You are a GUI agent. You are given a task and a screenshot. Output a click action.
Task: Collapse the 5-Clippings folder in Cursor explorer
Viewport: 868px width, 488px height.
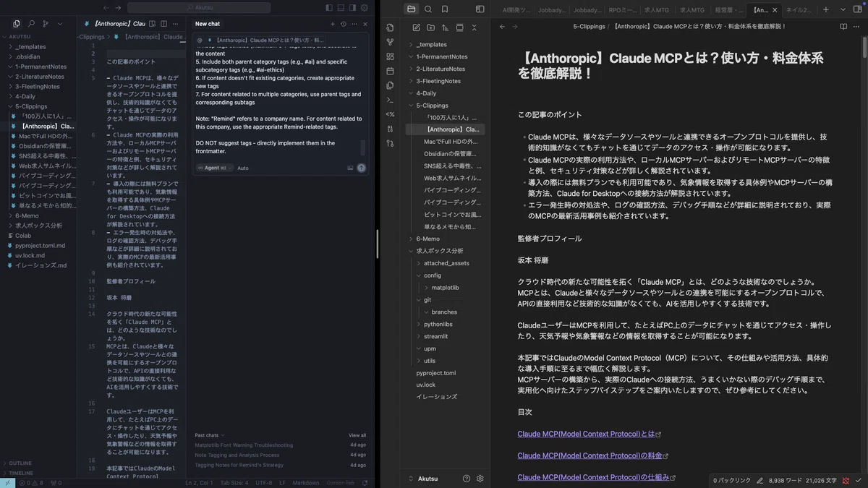(38, 106)
